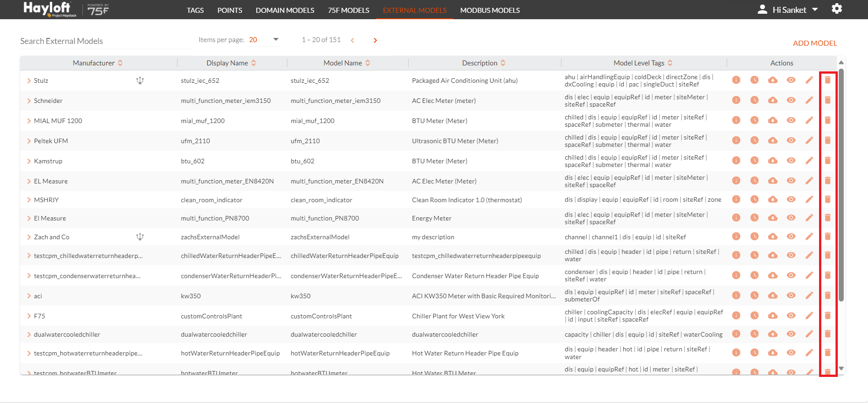Toggle eye icon for Zach and Co row
Image resolution: width=868 pixels, height=403 pixels.
[791, 236]
